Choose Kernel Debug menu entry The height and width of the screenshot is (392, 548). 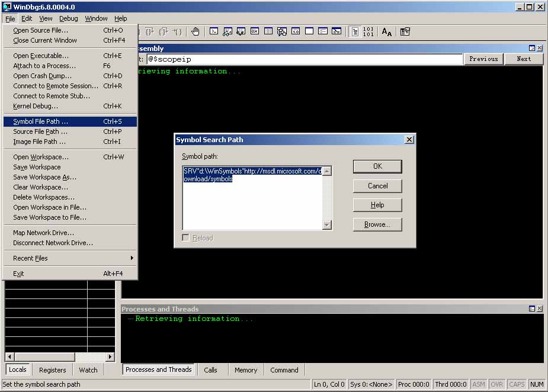[x=70, y=106]
